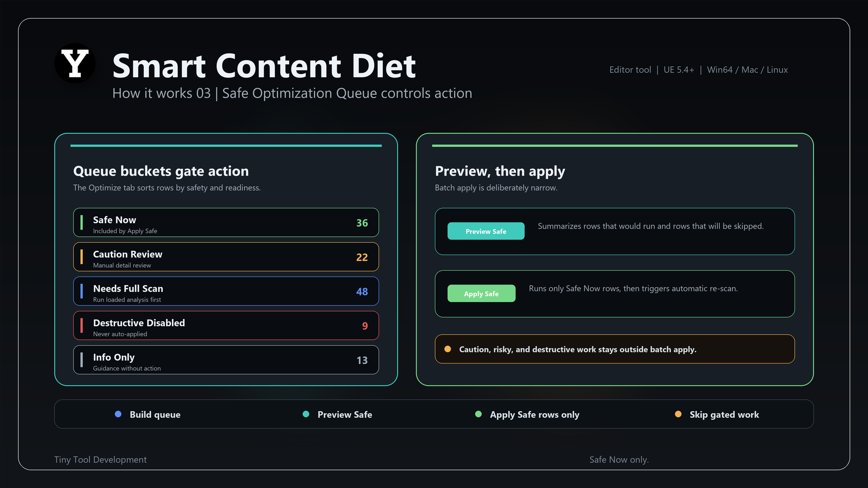Select the Destructive Disabled bucket row

pos(226,325)
